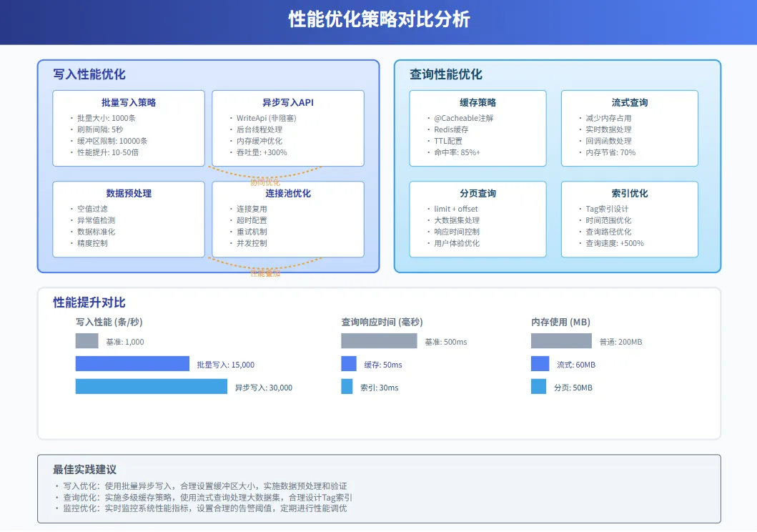Select the 流式查询 card title
Image resolution: width=757 pixels, height=532 pixels.
[x=630, y=102]
